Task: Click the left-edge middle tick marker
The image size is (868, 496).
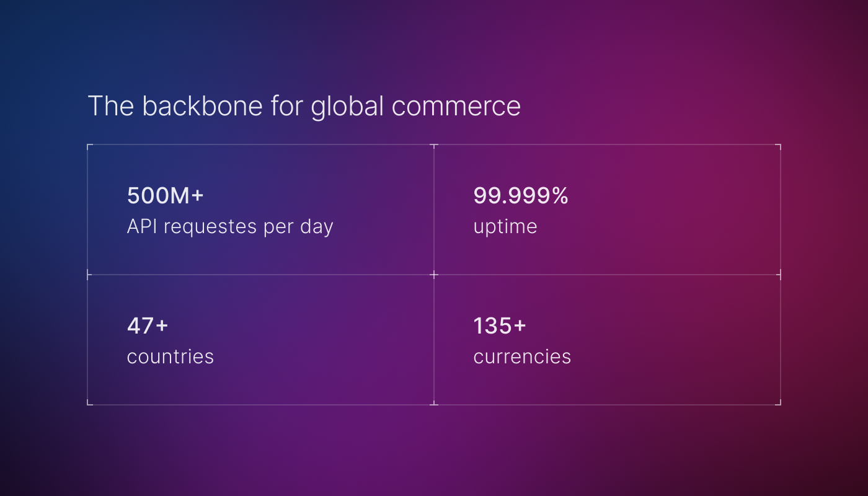Action: tap(88, 274)
